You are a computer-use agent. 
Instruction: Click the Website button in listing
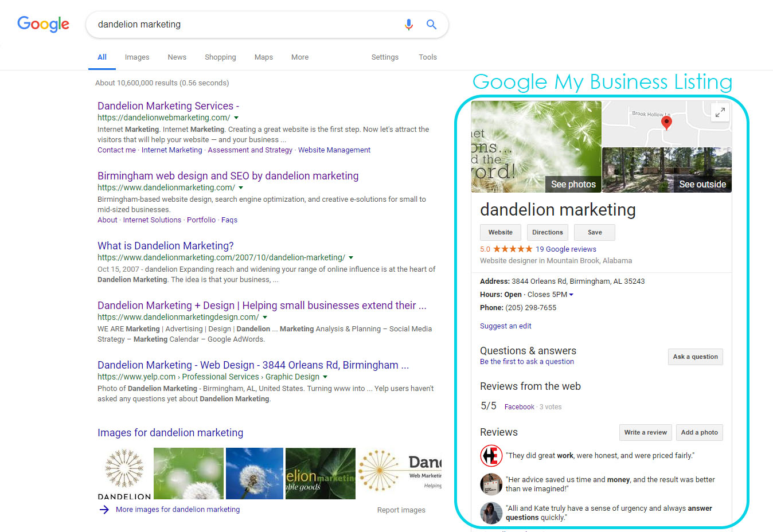coord(501,232)
